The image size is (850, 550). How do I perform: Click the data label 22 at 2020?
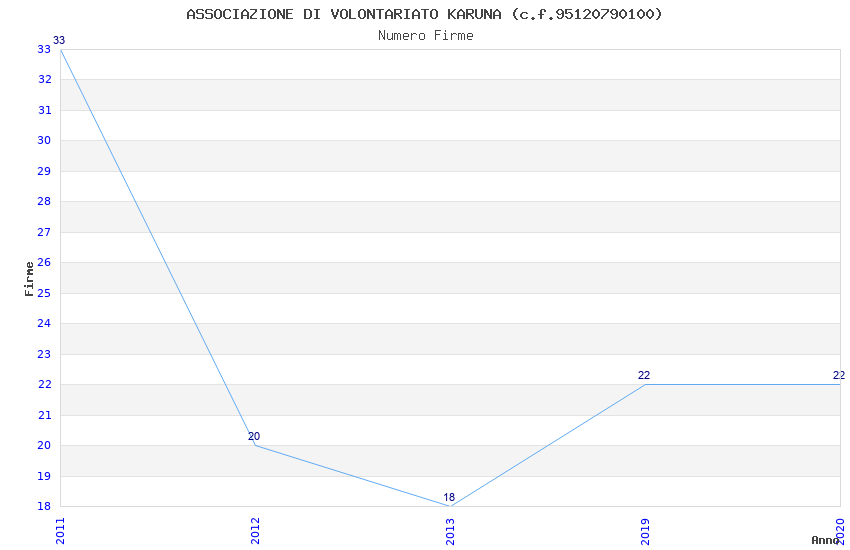839,375
